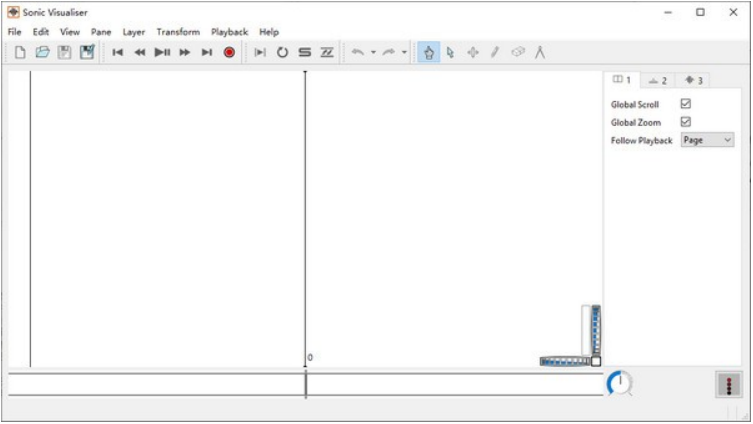Toggle Loop Playback mode
Image resolution: width=753 pixels, height=424 pixels.
click(x=282, y=52)
